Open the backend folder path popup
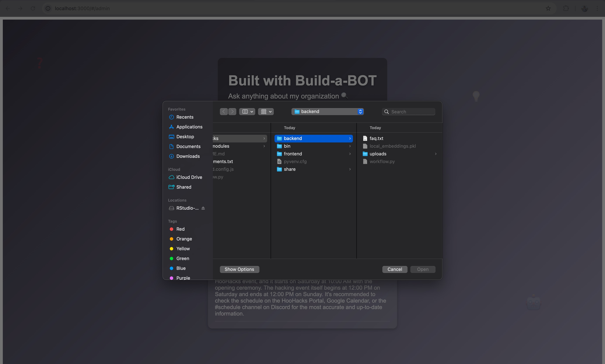This screenshot has height=364, width=605. 328,112
